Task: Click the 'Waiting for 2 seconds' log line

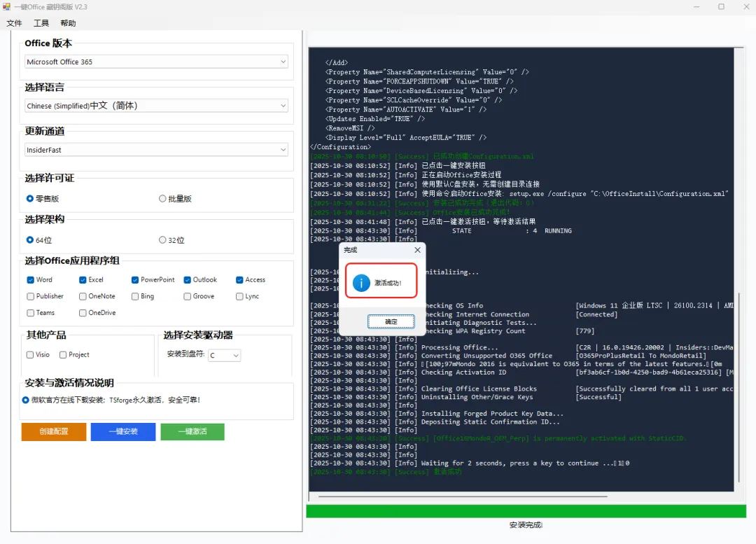Action: (x=525, y=463)
